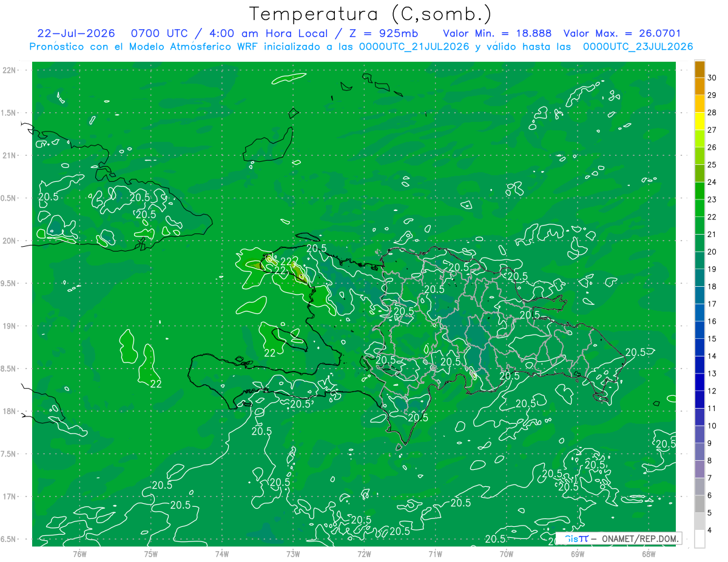Click the legend color cell between 20 and 21
Screen dimensions: 728x562
(x=699, y=243)
